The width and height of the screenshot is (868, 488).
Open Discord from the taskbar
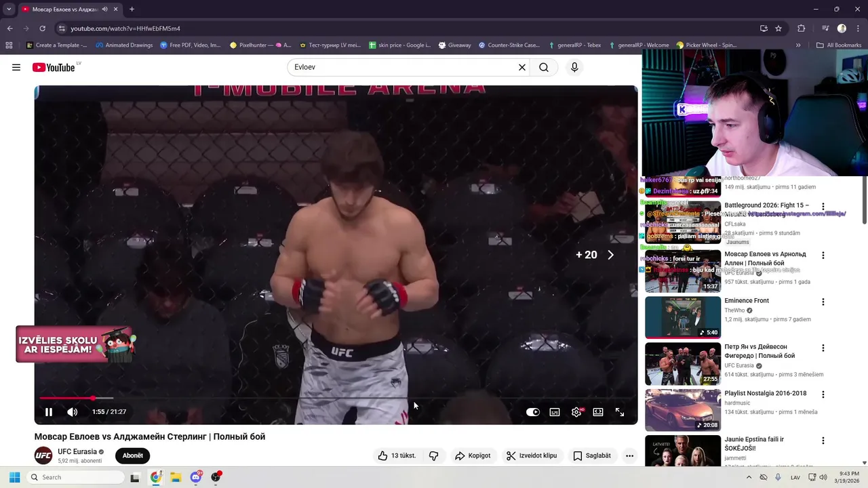(x=196, y=477)
